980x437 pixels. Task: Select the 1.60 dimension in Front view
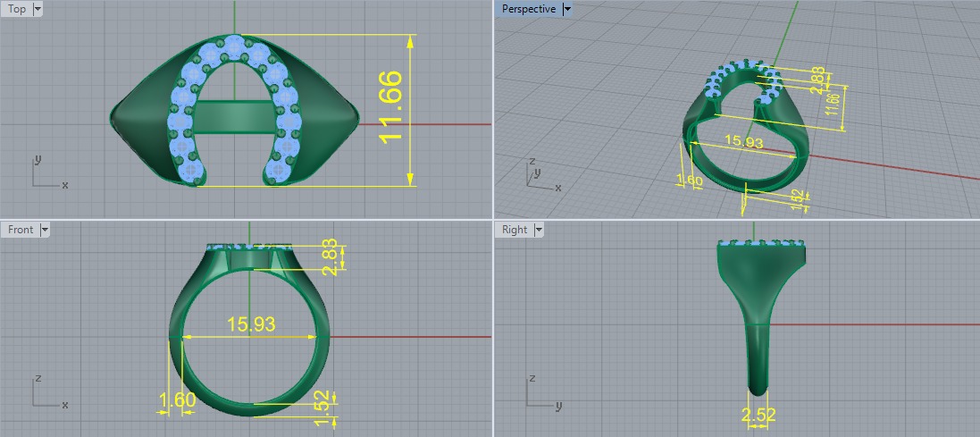pos(177,399)
